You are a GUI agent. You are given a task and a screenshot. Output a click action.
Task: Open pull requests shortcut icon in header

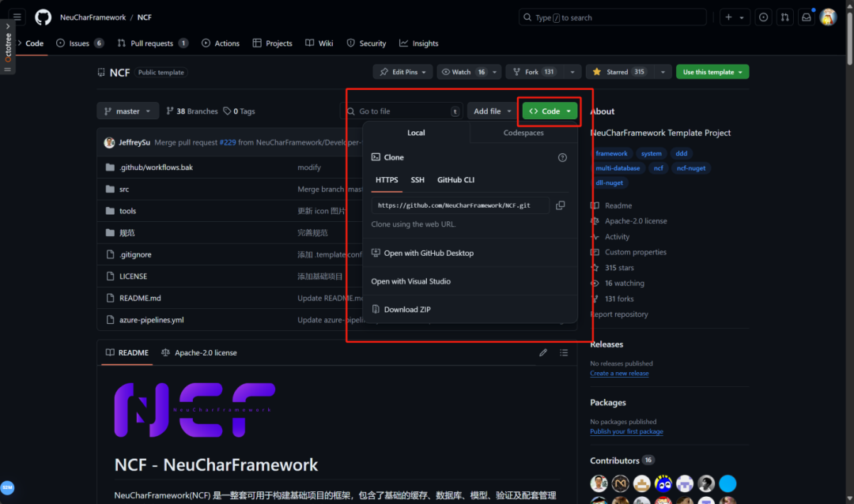click(785, 17)
